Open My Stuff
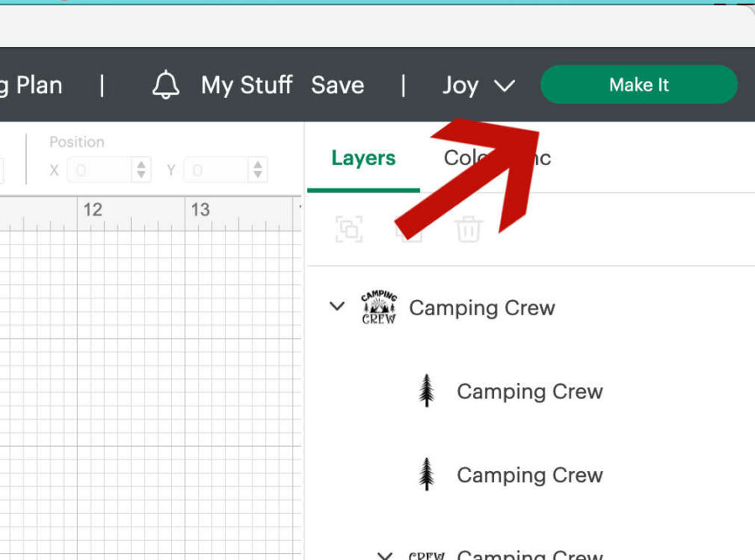Viewport: 755px width, 560px height. point(247,85)
